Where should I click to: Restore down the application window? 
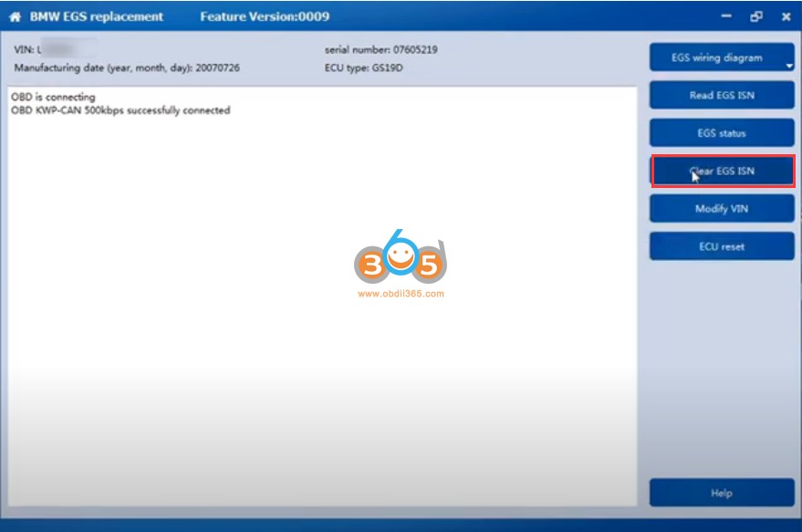pos(756,16)
